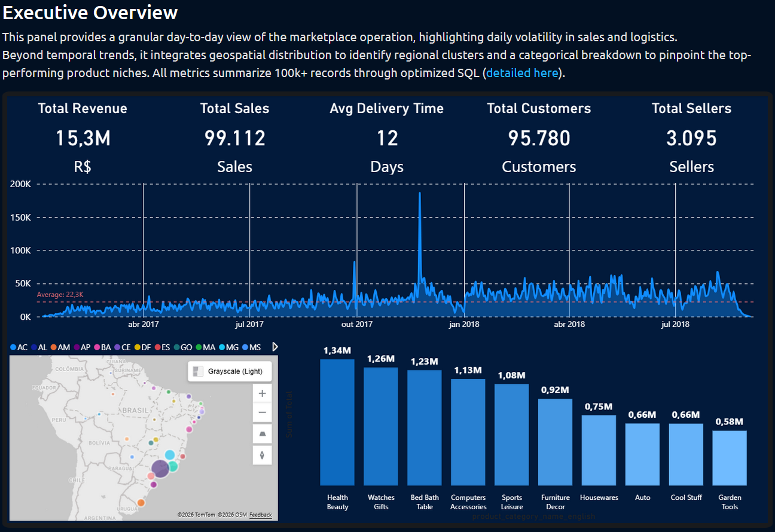The image size is (775, 532).
Task: Expand state legend with the arrow
Action: click(x=274, y=347)
